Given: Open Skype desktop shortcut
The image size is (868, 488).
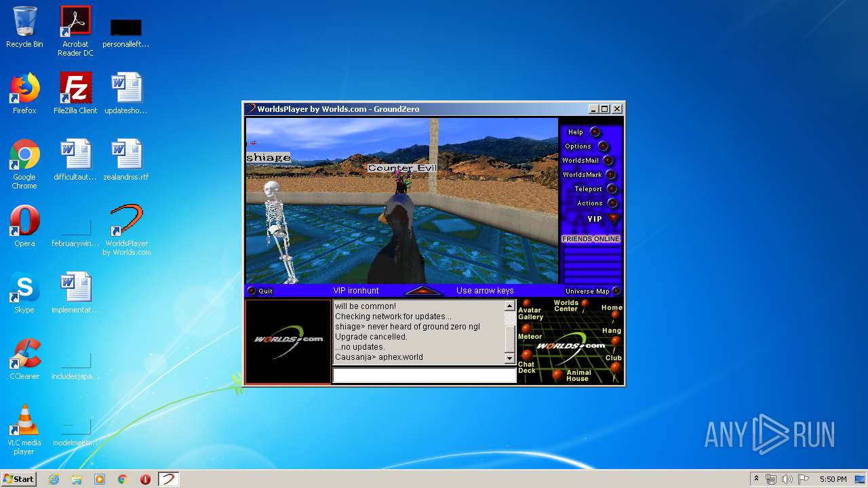Looking at the screenshot, I should pos(24,293).
